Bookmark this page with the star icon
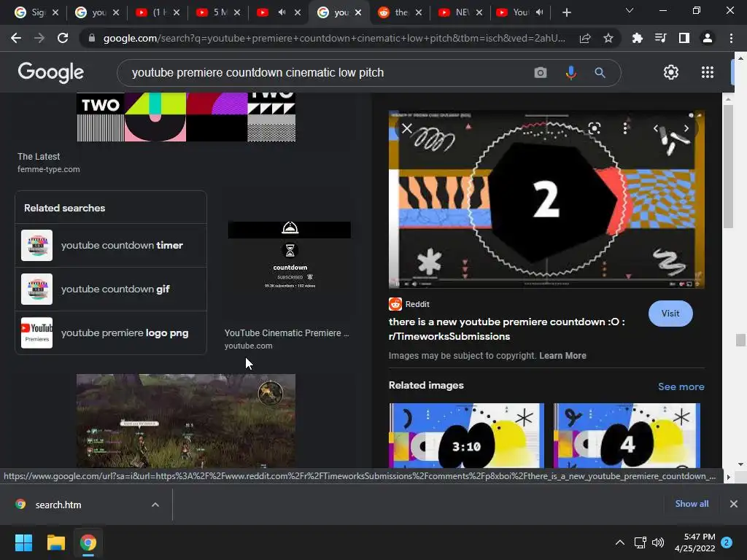 (x=608, y=39)
